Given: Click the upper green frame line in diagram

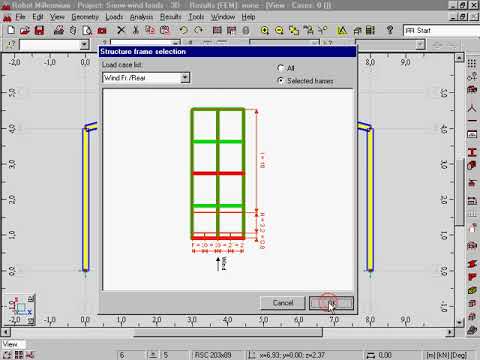Looking at the screenshot, I should [x=218, y=142].
